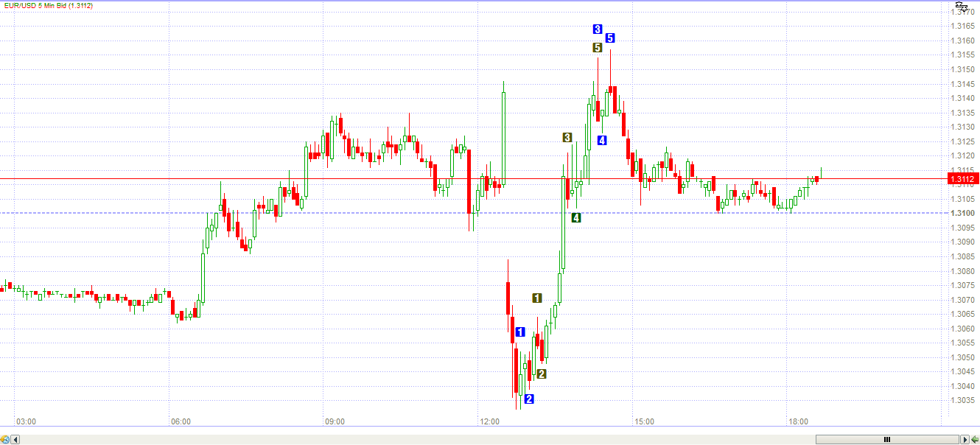Grab the horizontal scrollbar thumb
The height and width of the screenshot is (445, 980).
coord(887,440)
